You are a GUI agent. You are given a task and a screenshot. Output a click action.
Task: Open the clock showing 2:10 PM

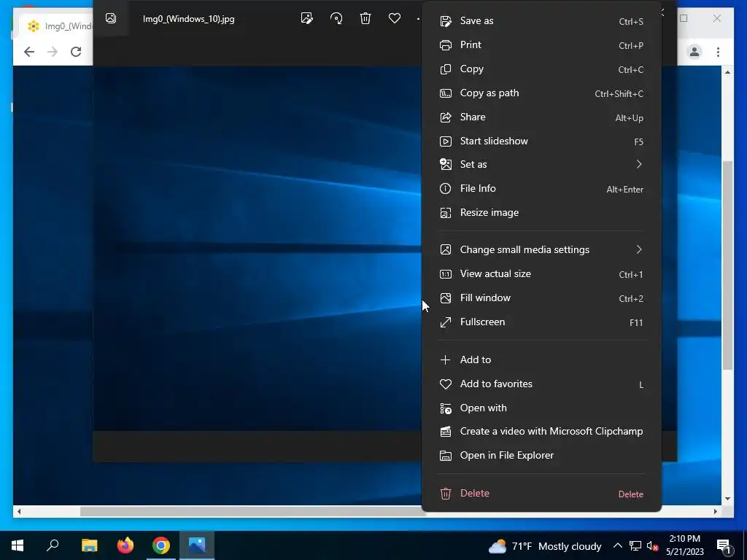684,545
